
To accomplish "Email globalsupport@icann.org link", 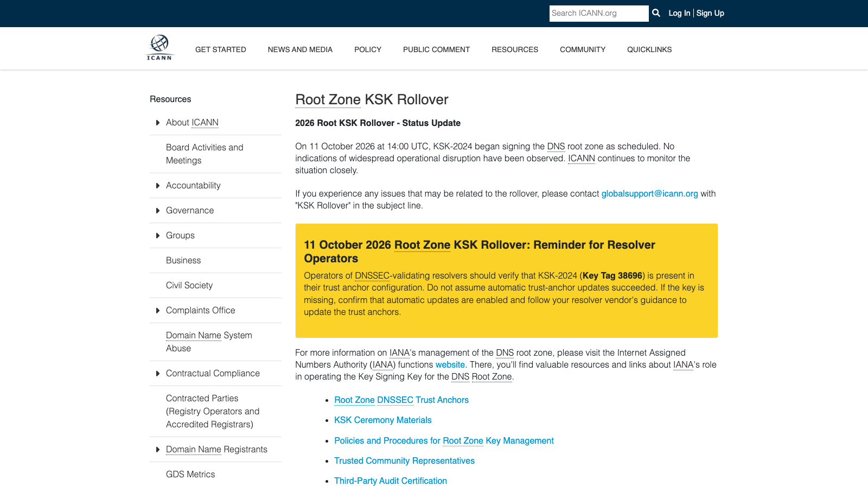I will 649,193.
